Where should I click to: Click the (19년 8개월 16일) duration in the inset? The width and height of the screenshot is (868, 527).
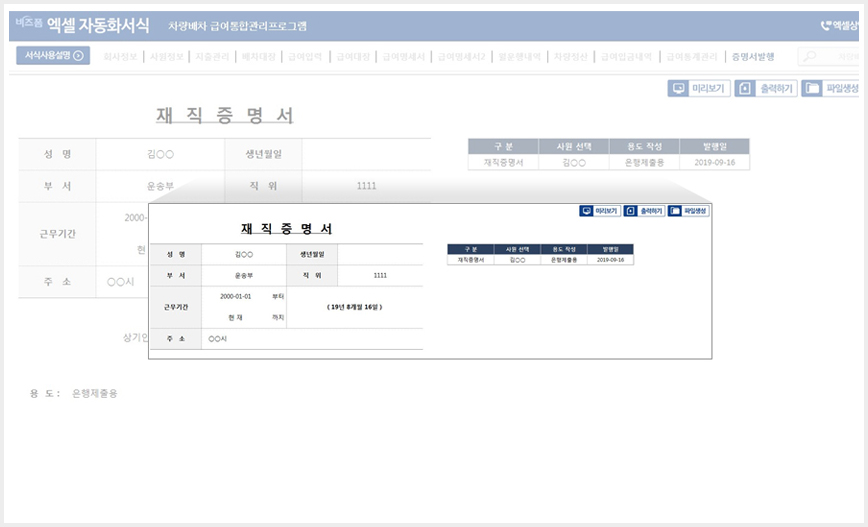click(x=354, y=307)
